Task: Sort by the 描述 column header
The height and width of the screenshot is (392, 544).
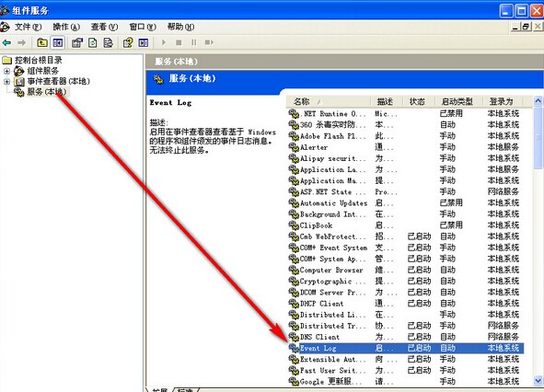Action: coord(387,101)
